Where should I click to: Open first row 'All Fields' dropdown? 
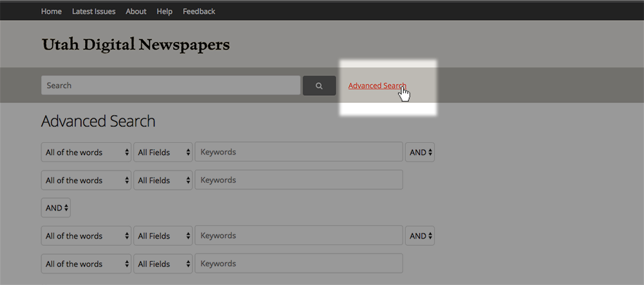163,152
